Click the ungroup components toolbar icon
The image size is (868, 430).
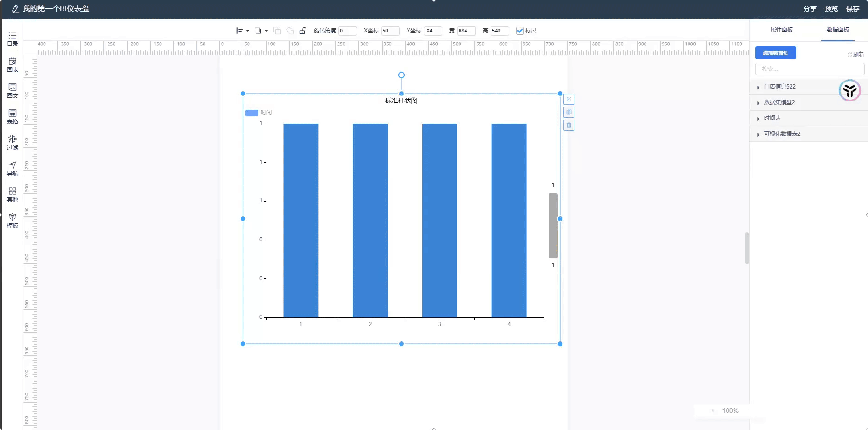290,31
